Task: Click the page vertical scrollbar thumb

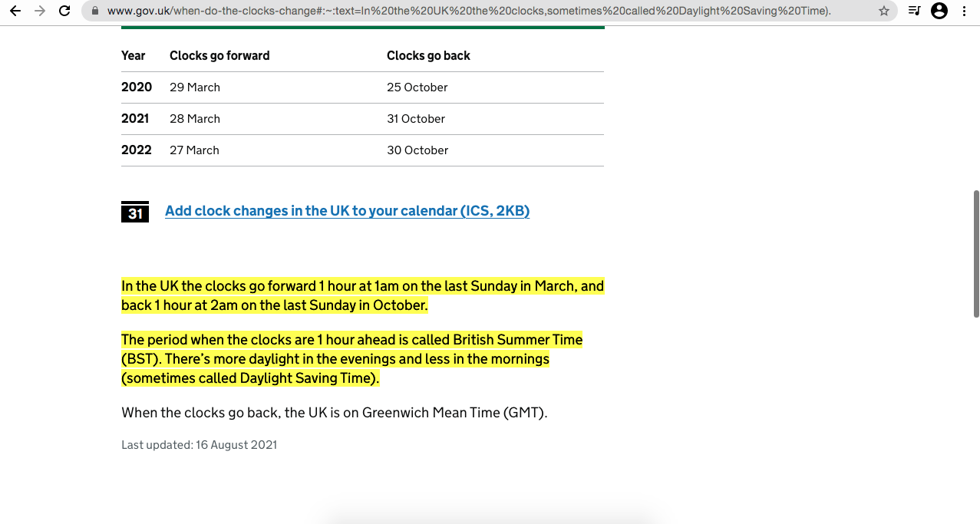Action: click(x=976, y=253)
